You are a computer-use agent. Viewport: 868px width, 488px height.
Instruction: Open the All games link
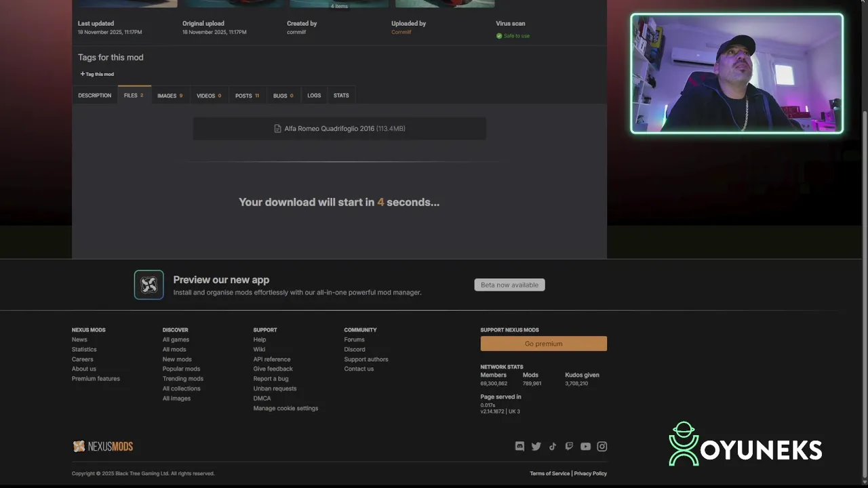[176, 340]
